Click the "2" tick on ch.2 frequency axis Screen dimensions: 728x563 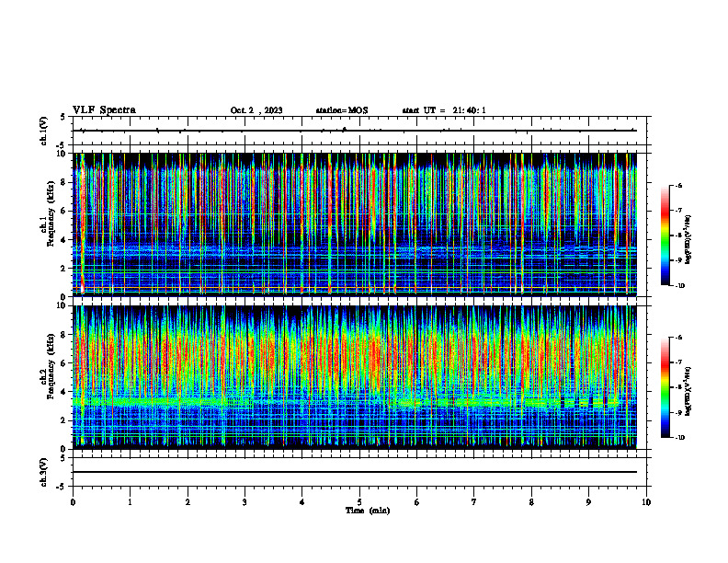(65, 420)
